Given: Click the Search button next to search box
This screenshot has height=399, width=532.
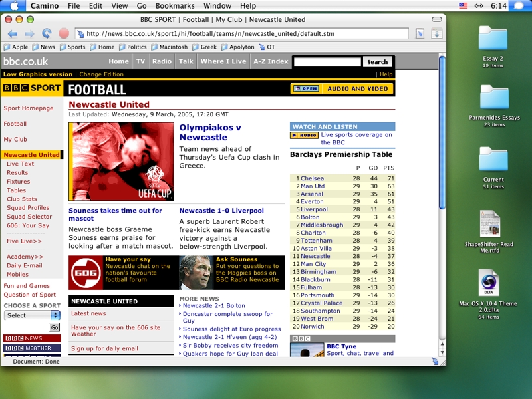Looking at the screenshot, I should click(x=377, y=62).
